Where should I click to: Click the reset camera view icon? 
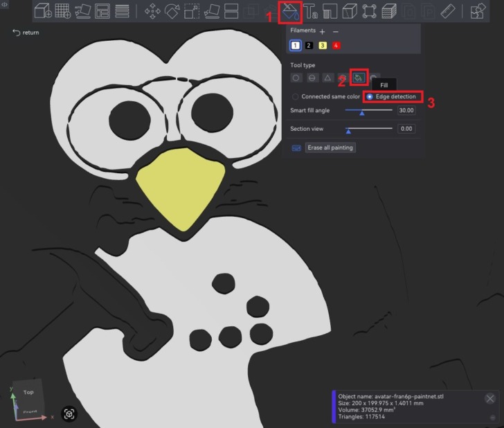click(69, 413)
